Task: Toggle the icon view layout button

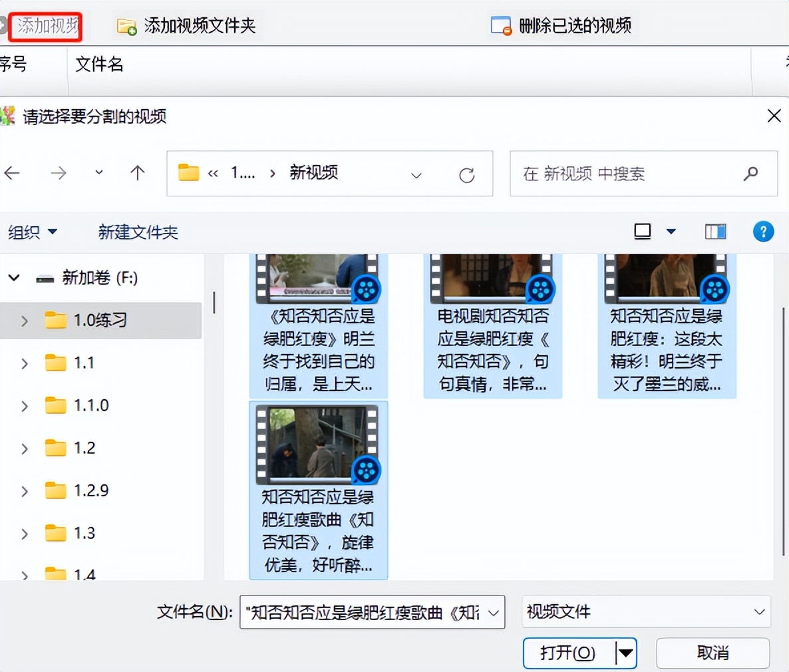Action: [x=642, y=231]
